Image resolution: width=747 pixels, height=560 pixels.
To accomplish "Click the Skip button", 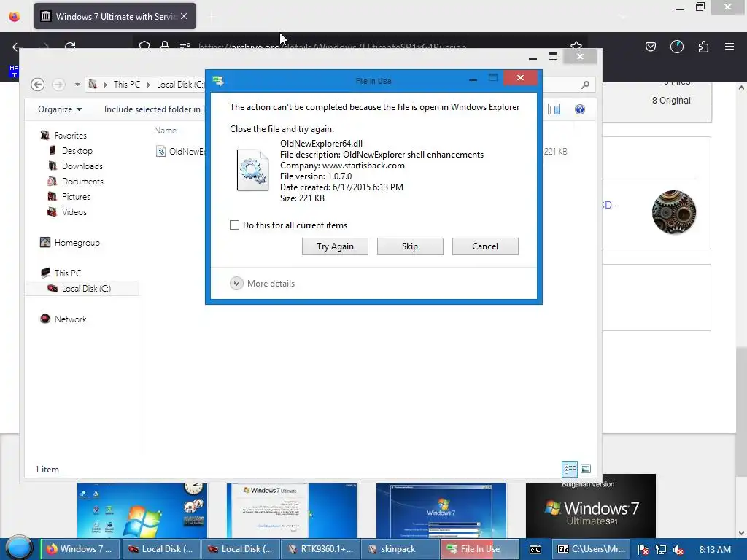I will [410, 246].
